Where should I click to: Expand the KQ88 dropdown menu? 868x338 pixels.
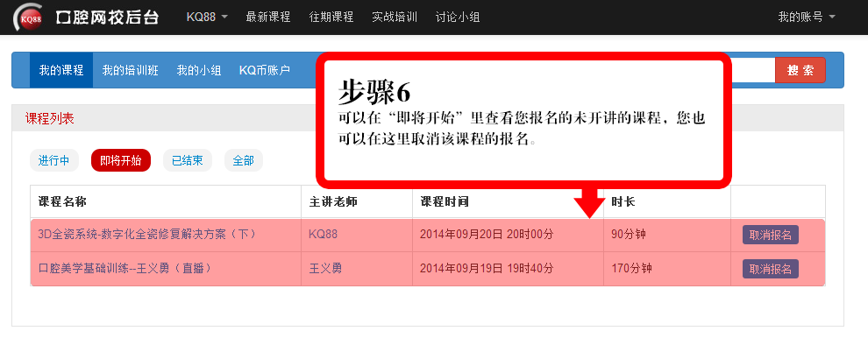[x=207, y=18]
